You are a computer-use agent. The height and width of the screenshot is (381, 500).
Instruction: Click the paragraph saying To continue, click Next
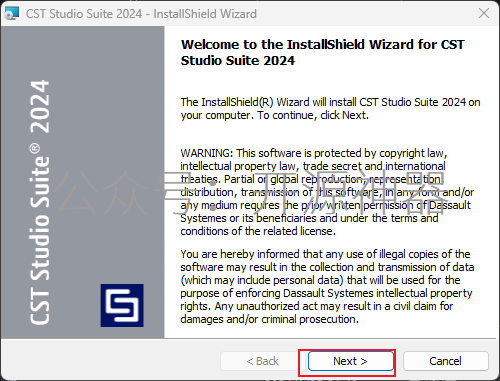(330, 109)
